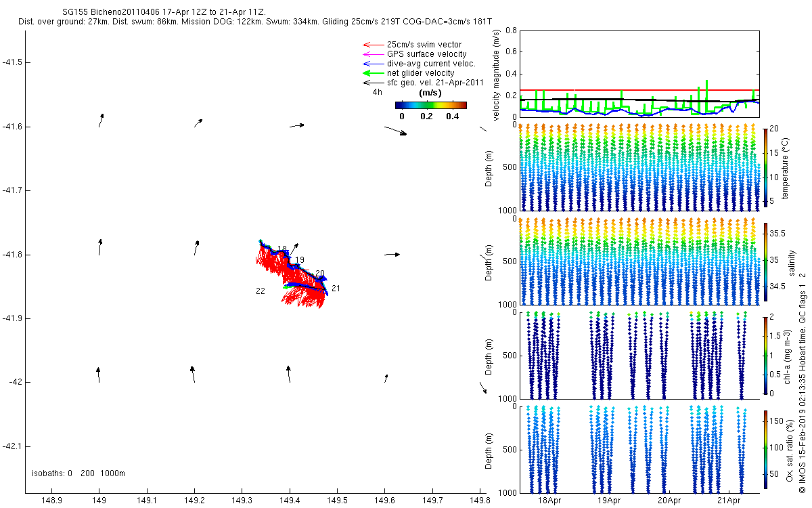Click the '15' temperature colorbar tick
Image resolution: width=812 pixels, height=508 pixels.
tap(774, 153)
